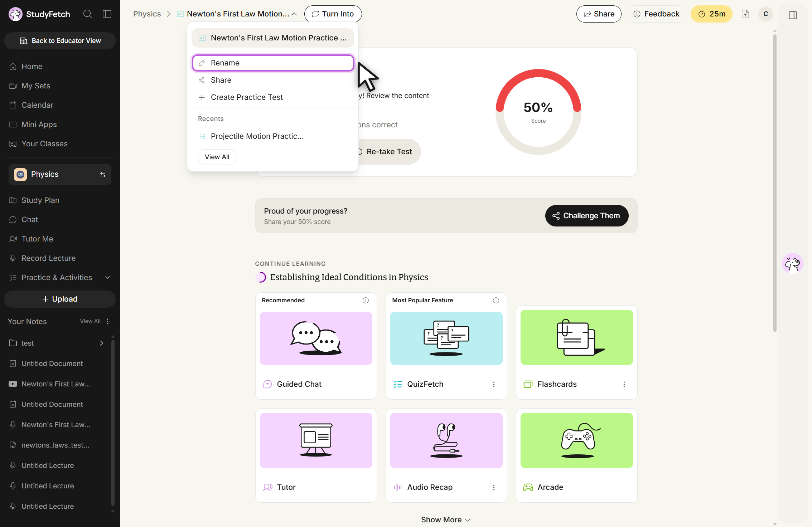Open Tutor Me
812x527 pixels.
[60, 239]
